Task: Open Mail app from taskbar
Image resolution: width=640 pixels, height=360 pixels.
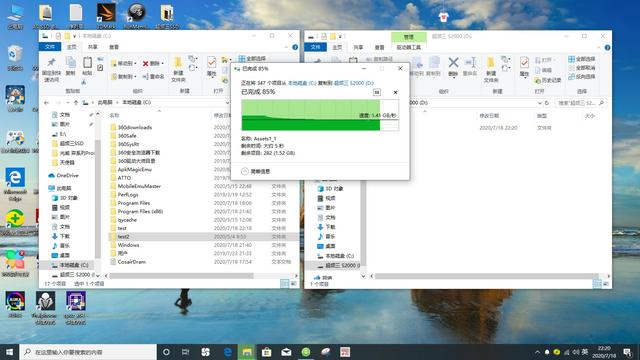Action: [x=286, y=352]
